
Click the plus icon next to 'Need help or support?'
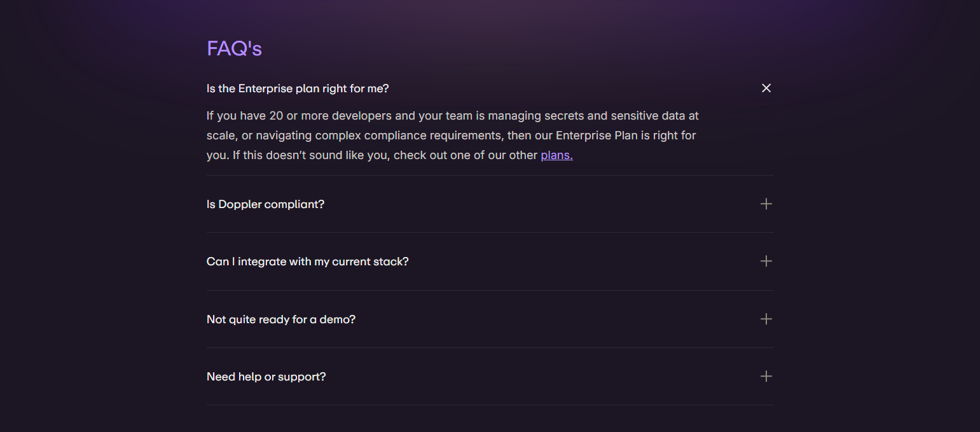[x=766, y=376]
